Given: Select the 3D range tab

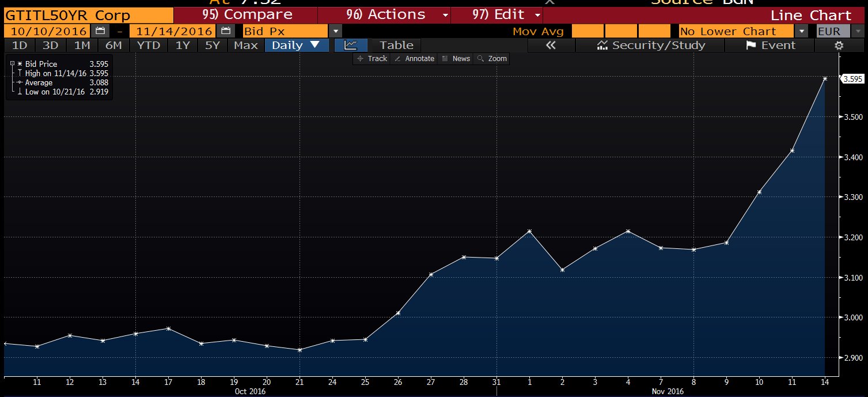Looking at the screenshot, I should (x=50, y=45).
